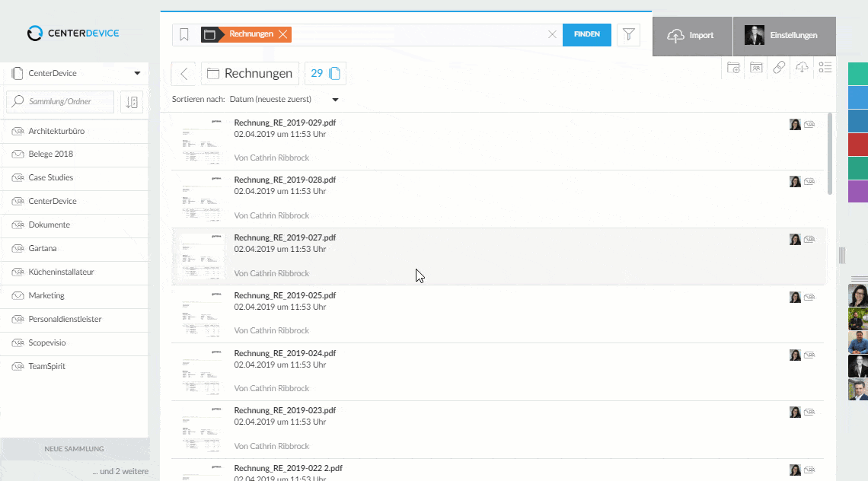The width and height of the screenshot is (868, 481).
Task: Remove the Rechnungen search tag
Action: [282, 34]
